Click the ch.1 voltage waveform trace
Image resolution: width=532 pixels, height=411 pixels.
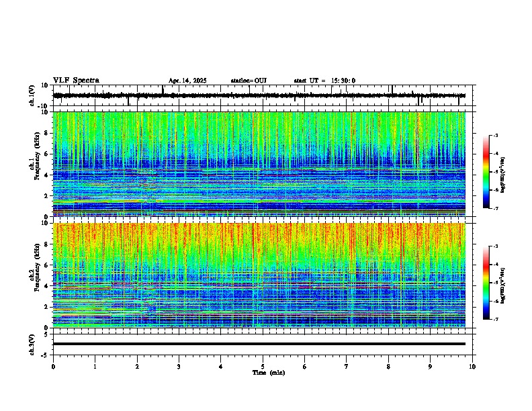tap(259, 95)
